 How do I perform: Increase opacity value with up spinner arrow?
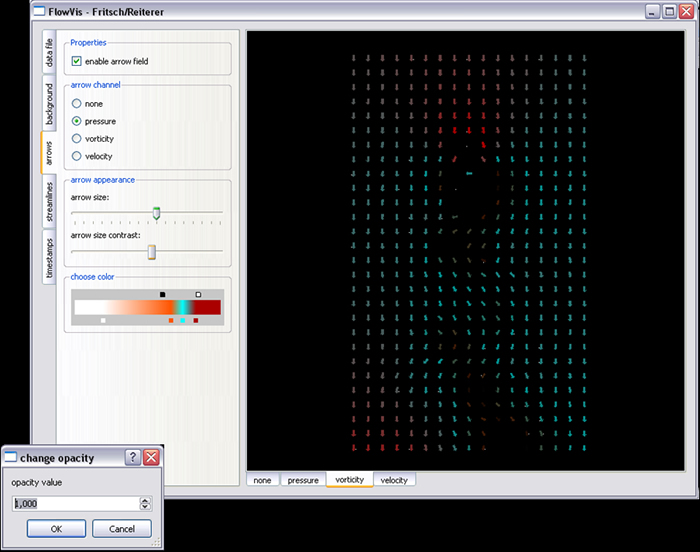point(145,500)
